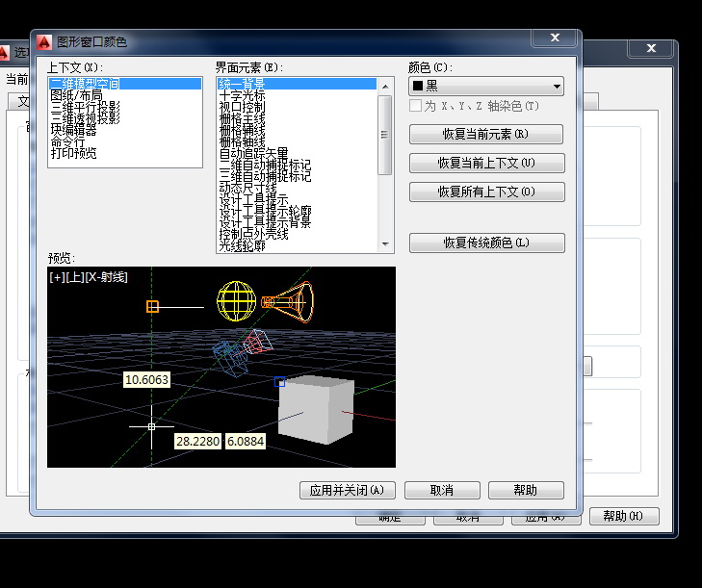This screenshot has width=702, height=588.
Task: Click the white crosshair cursor in preview
Action: [x=152, y=426]
